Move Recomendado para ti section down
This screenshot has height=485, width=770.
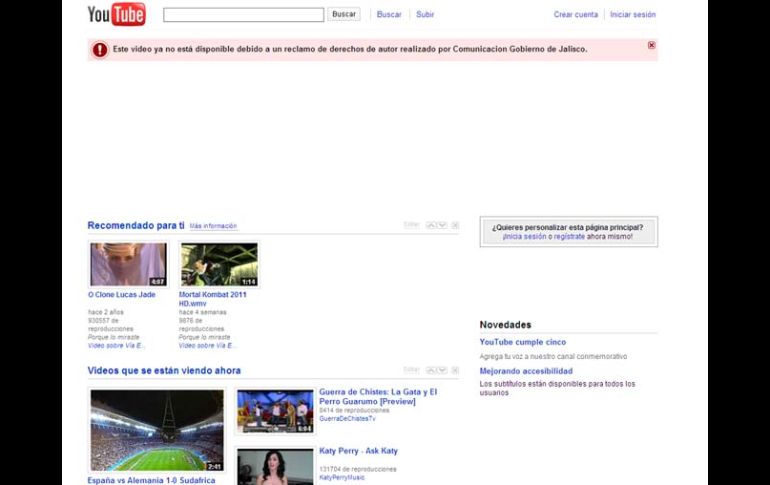click(441, 225)
